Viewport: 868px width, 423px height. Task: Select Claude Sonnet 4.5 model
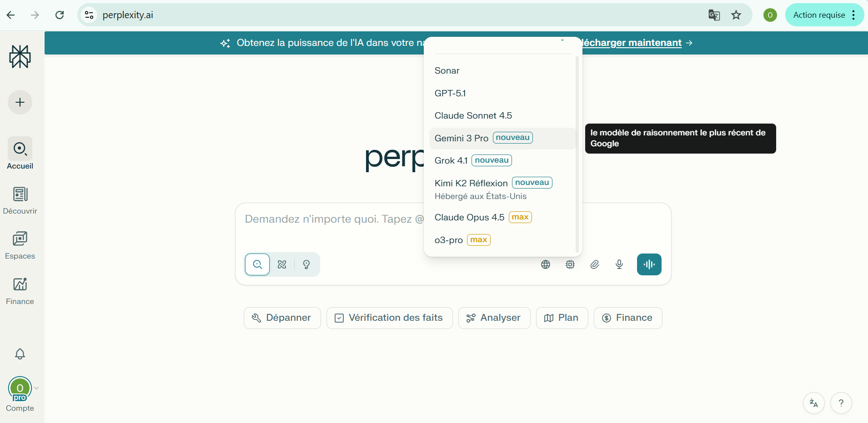473,116
